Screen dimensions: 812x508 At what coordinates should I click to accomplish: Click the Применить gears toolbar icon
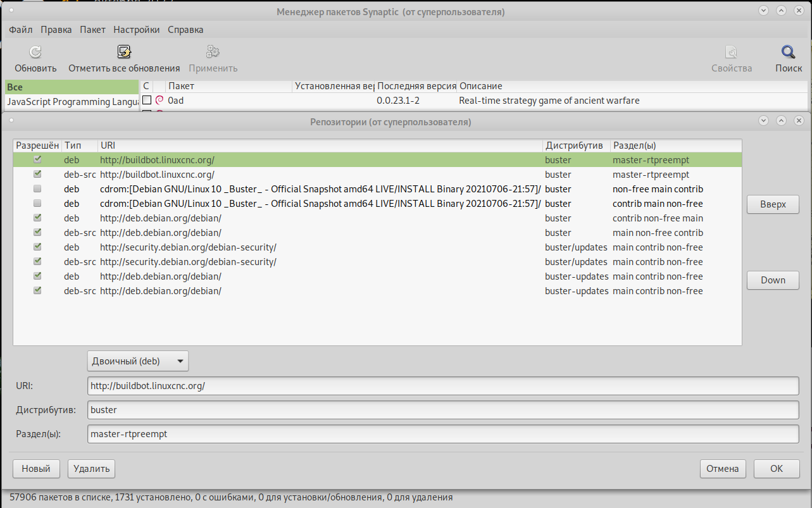point(213,52)
